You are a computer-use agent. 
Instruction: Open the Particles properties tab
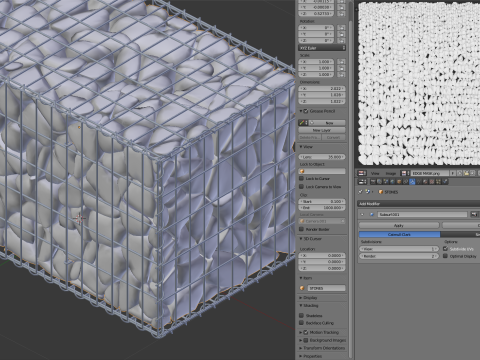438,181
